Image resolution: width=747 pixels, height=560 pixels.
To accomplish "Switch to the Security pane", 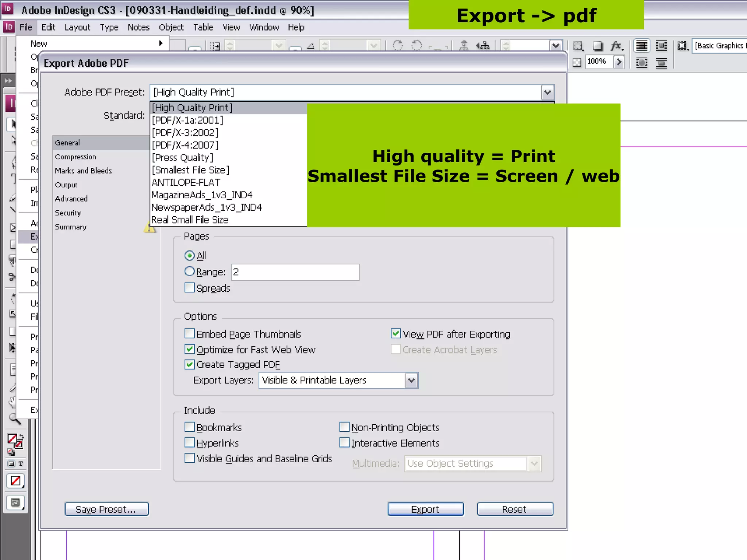I will [x=68, y=213].
